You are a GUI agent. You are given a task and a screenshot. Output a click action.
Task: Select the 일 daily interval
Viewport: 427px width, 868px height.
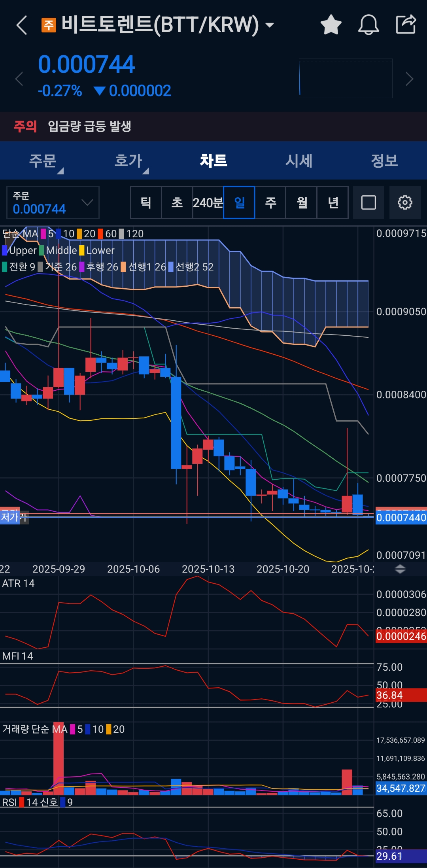(239, 202)
